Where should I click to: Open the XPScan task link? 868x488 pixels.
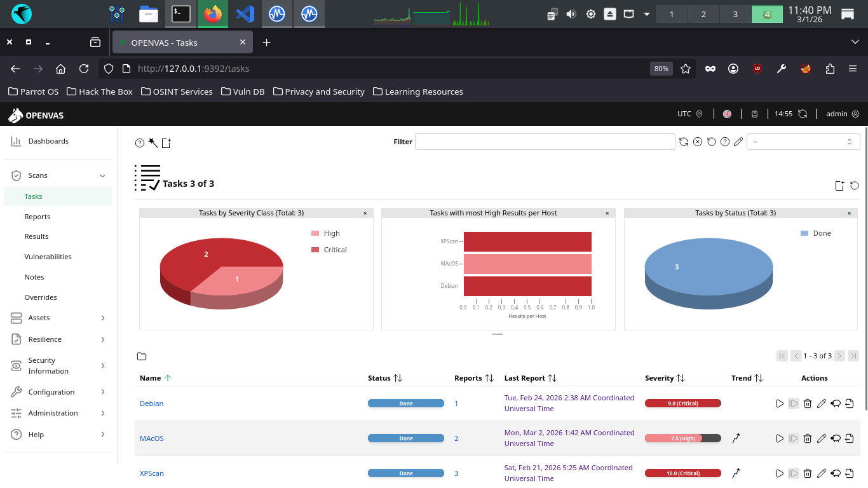pyautogui.click(x=152, y=473)
